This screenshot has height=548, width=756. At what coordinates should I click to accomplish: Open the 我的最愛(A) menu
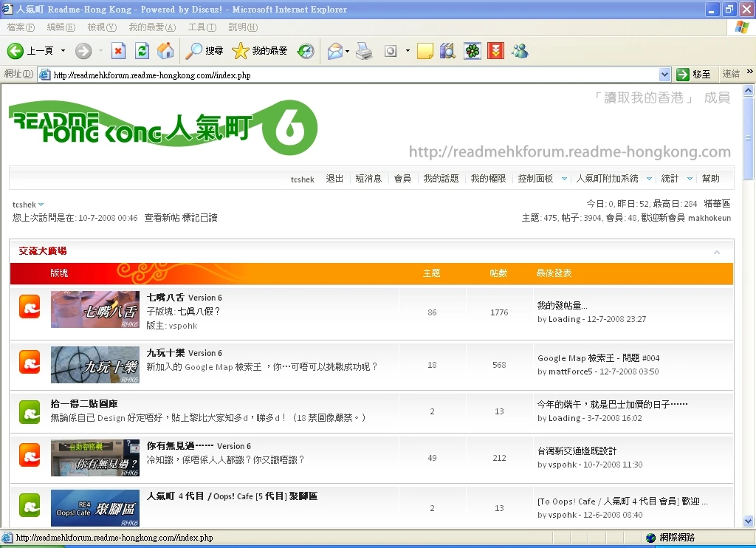tap(152, 27)
